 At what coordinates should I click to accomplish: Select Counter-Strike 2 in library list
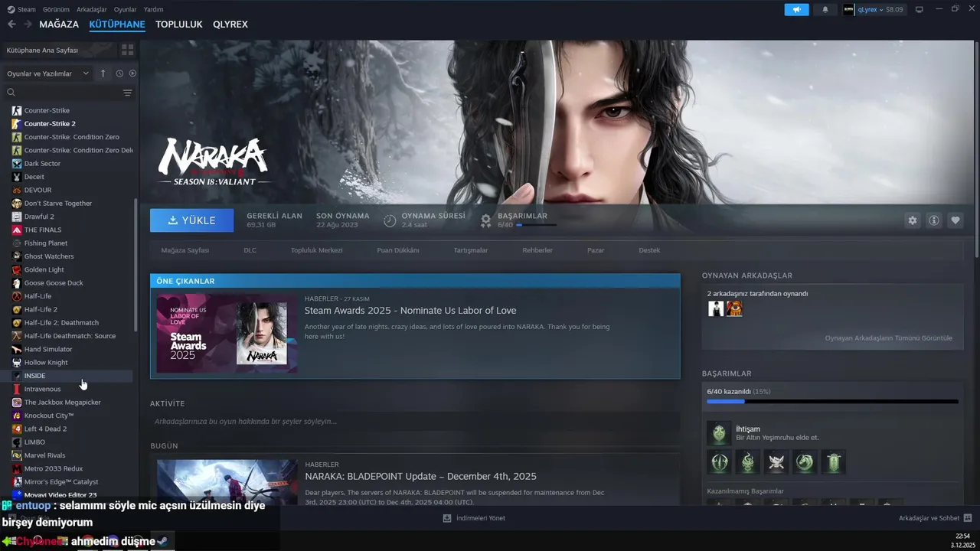coord(50,123)
